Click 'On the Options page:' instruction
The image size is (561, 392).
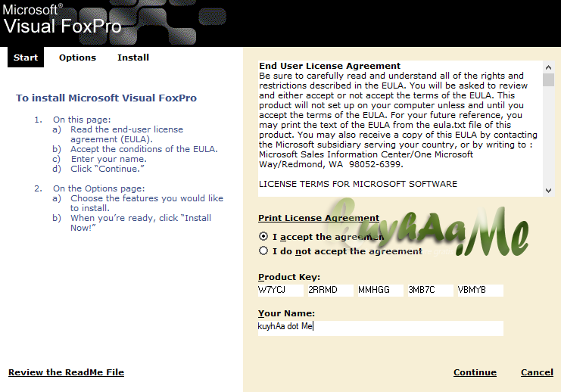[98, 188]
